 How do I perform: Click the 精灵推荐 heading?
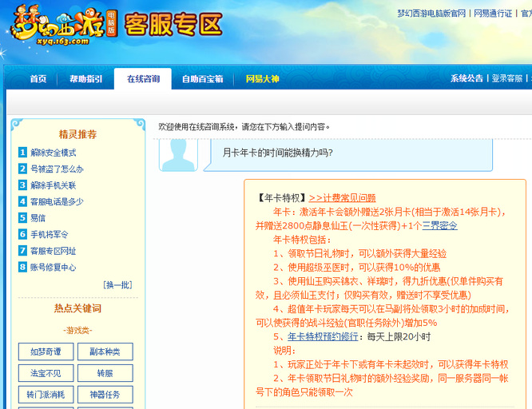[x=78, y=134]
